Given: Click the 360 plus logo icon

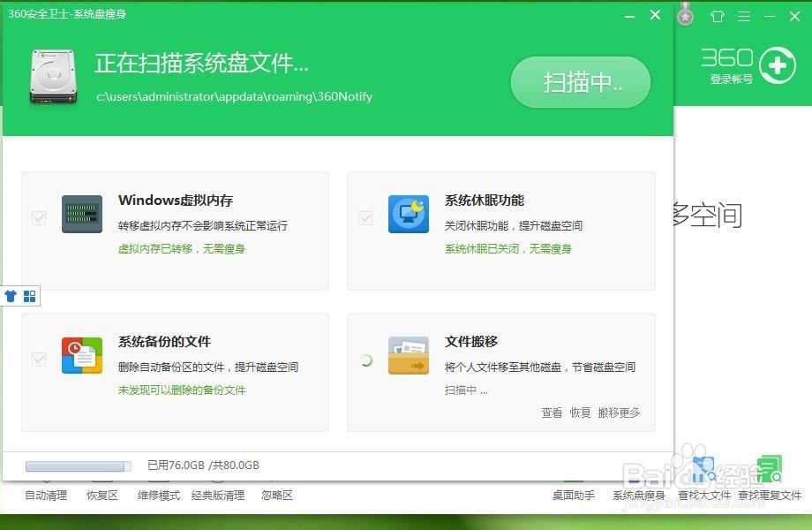Looking at the screenshot, I should [x=778, y=65].
